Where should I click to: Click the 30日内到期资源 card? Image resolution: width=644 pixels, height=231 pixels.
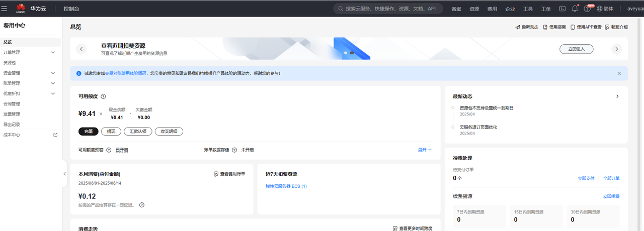pyautogui.click(x=593, y=216)
